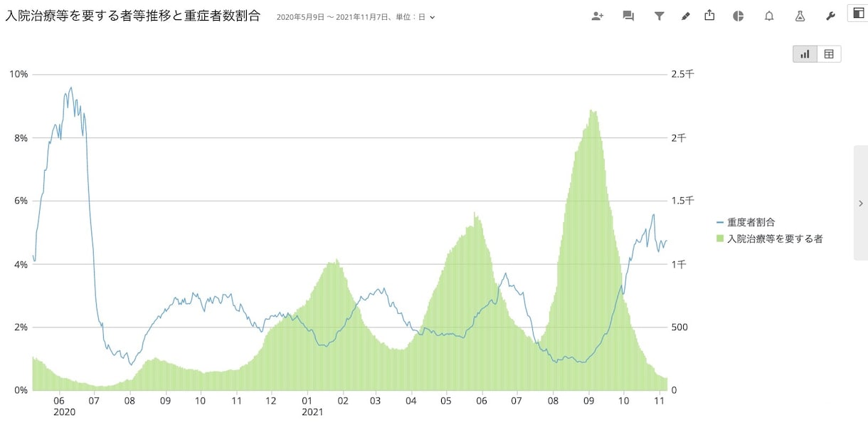Viewport: 868px width, 425px height.
Task: Click the add people icon
Action: point(598,16)
